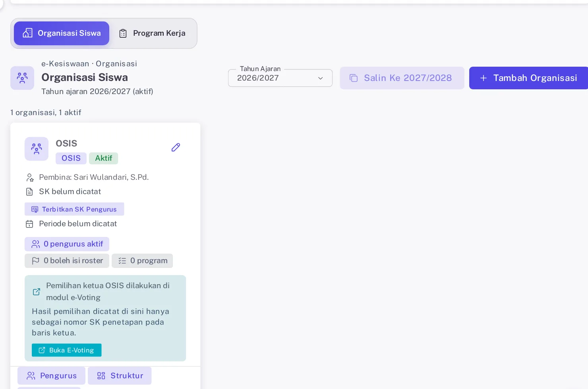Open the Pengurus section of OSIS

point(52,376)
